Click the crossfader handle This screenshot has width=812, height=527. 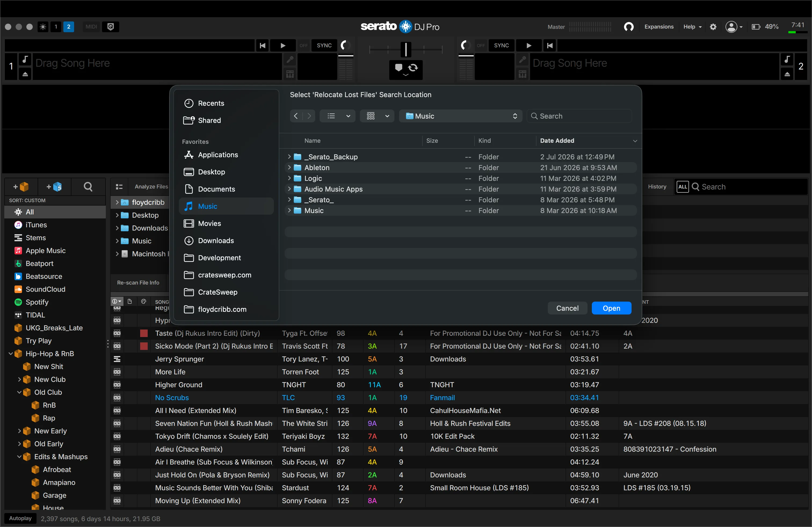tap(406, 49)
